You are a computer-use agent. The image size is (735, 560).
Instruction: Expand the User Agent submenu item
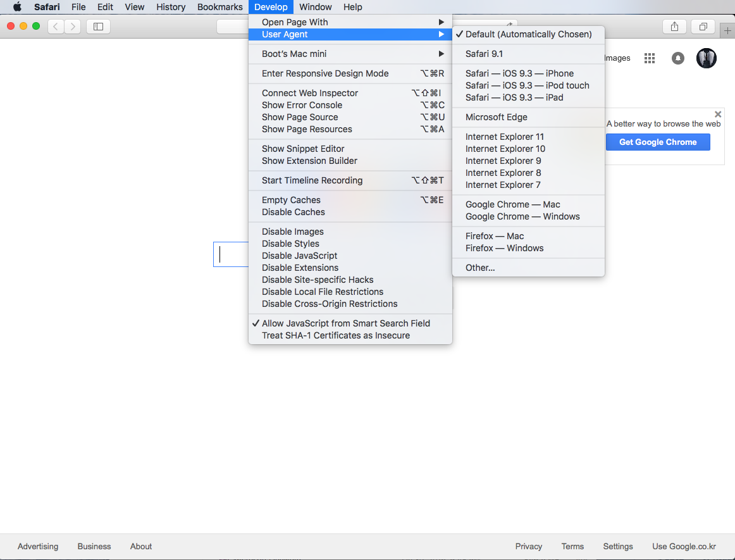pos(350,34)
